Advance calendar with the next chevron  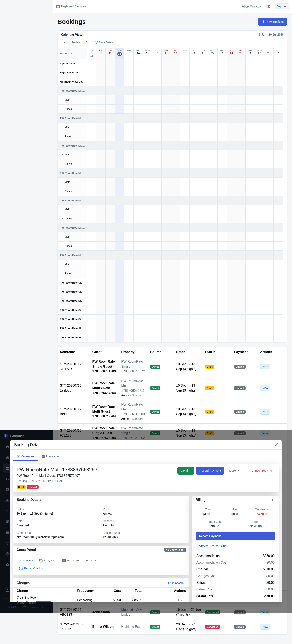pyautogui.click(x=87, y=42)
